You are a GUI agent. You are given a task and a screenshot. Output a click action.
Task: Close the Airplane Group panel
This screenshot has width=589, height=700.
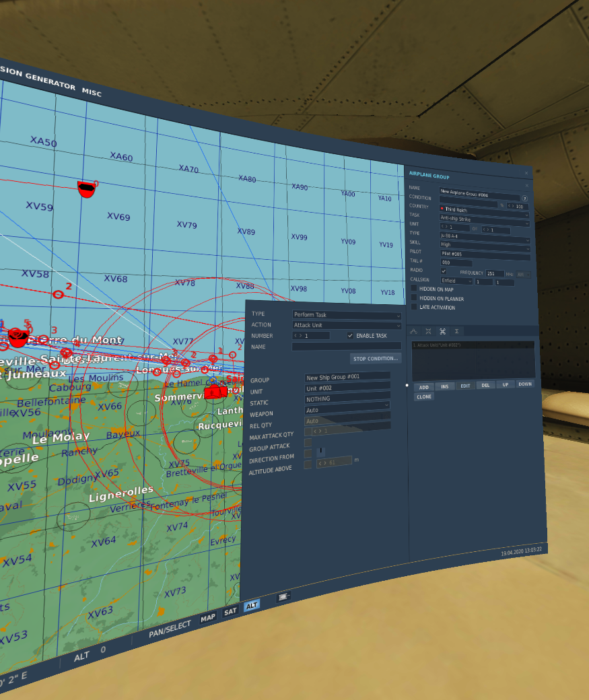click(526, 173)
